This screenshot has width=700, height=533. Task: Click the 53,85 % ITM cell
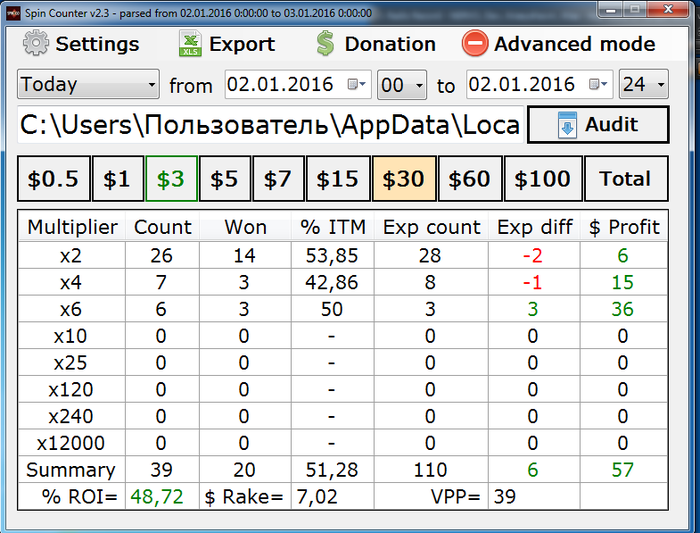[332, 256]
